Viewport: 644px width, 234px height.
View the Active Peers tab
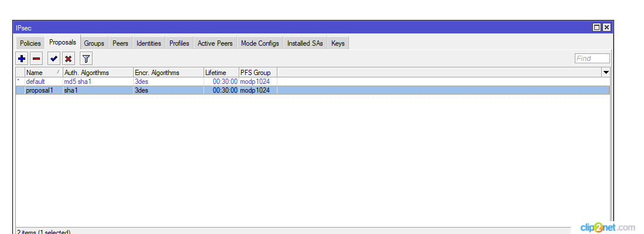pyautogui.click(x=215, y=43)
